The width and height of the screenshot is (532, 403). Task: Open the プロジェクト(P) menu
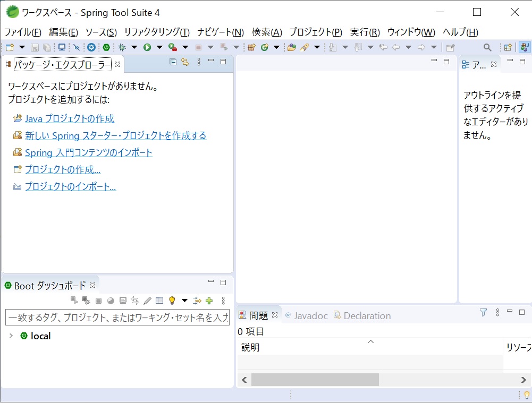316,32
